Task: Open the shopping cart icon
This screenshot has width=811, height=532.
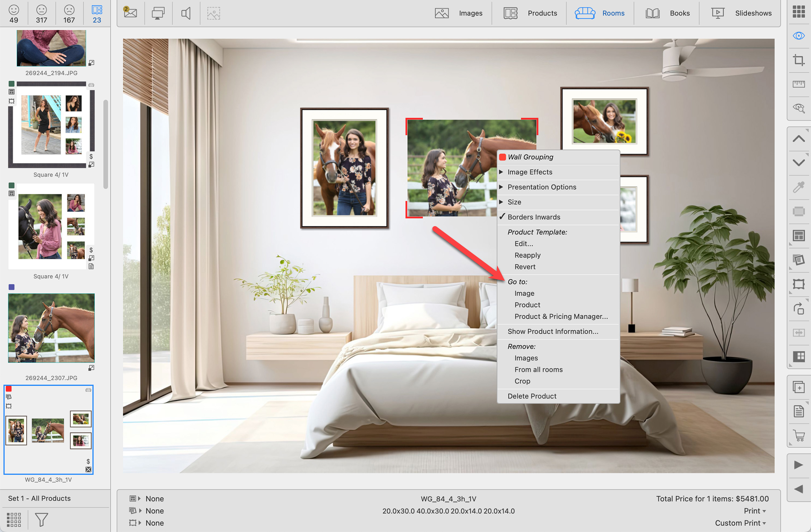Action: click(799, 436)
